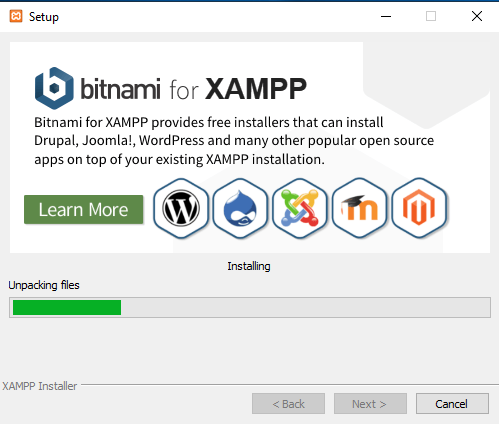The height and width of the screenshot is (424, 499).
Task: Click the XAMPP orange title bar icon
Action: point(16,16)
